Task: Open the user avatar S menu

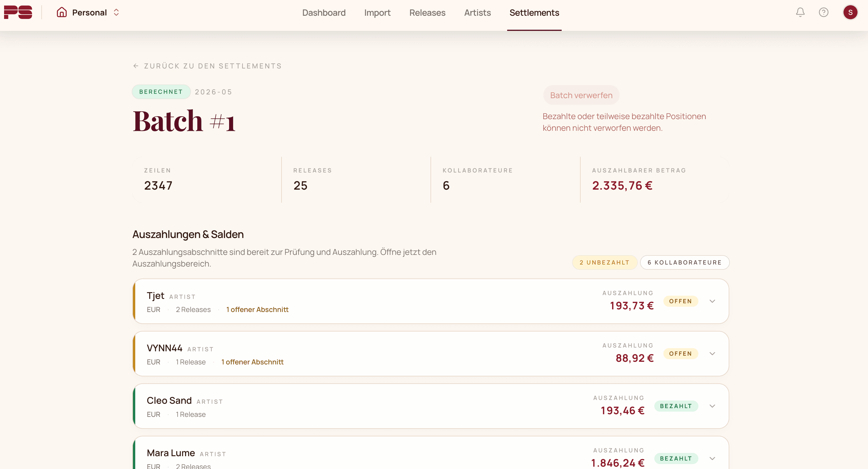Action: [850, 13]
